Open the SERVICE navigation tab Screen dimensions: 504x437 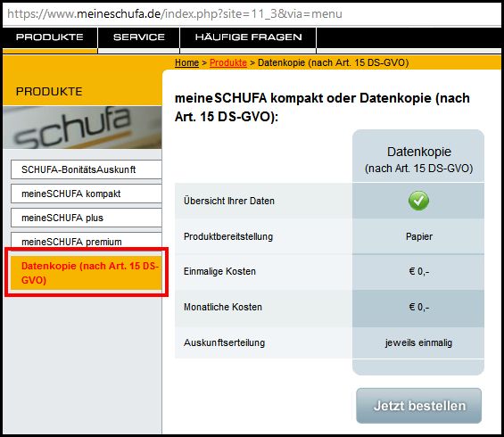pos(139,37)
